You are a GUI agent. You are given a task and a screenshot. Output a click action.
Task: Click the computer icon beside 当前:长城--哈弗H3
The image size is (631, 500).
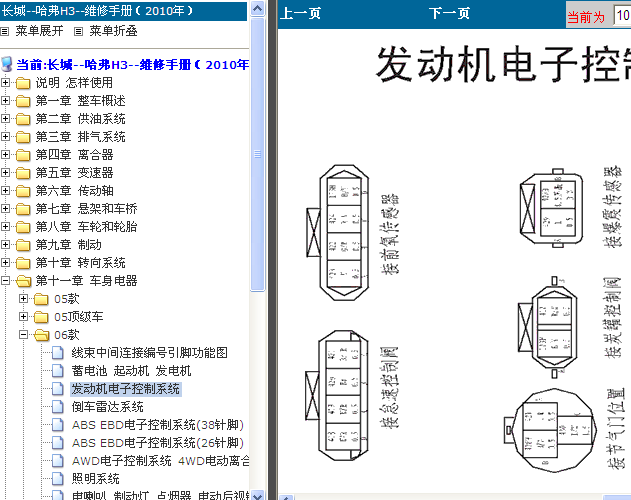coord(6,64)
